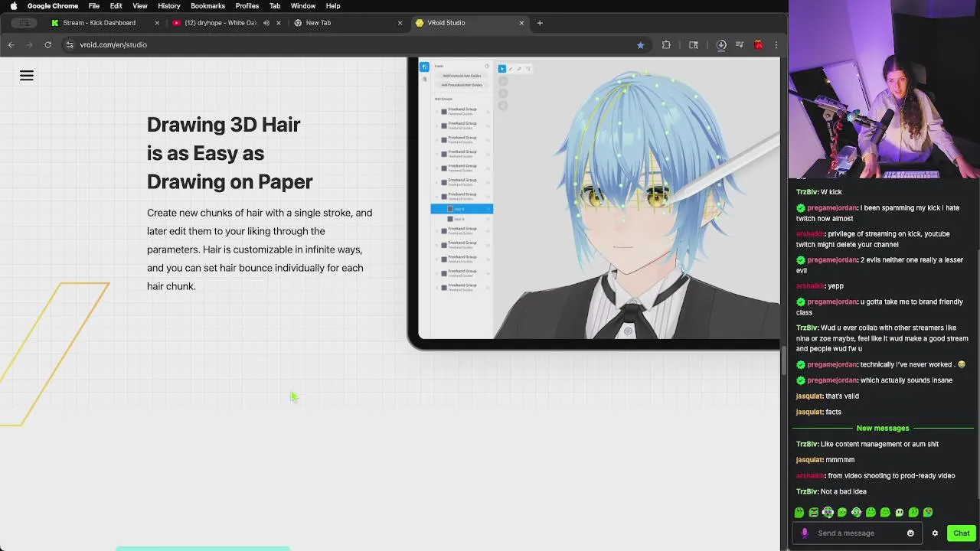Pick the first green blob emote
Screen dimensions: 980x551
[799, 513]
